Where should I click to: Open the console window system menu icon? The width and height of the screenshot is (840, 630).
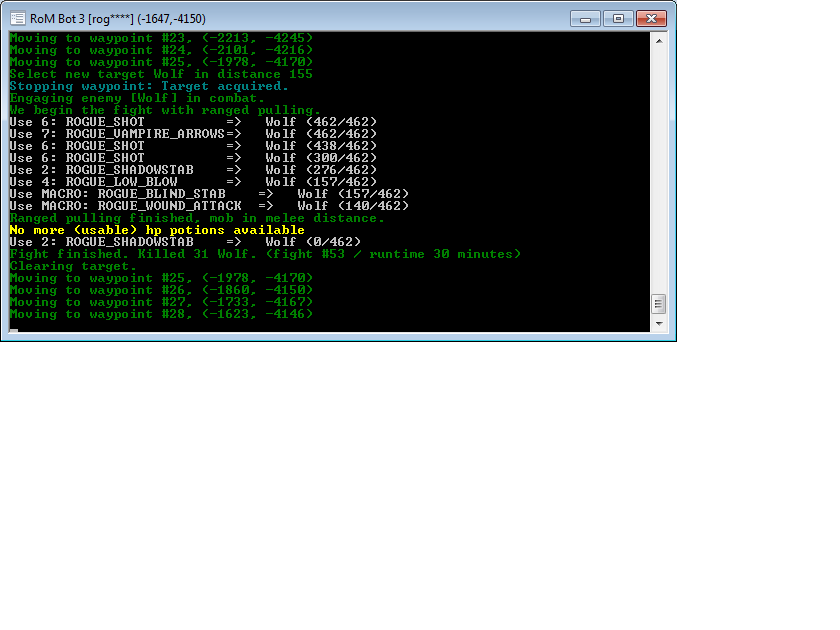(17, 18)
